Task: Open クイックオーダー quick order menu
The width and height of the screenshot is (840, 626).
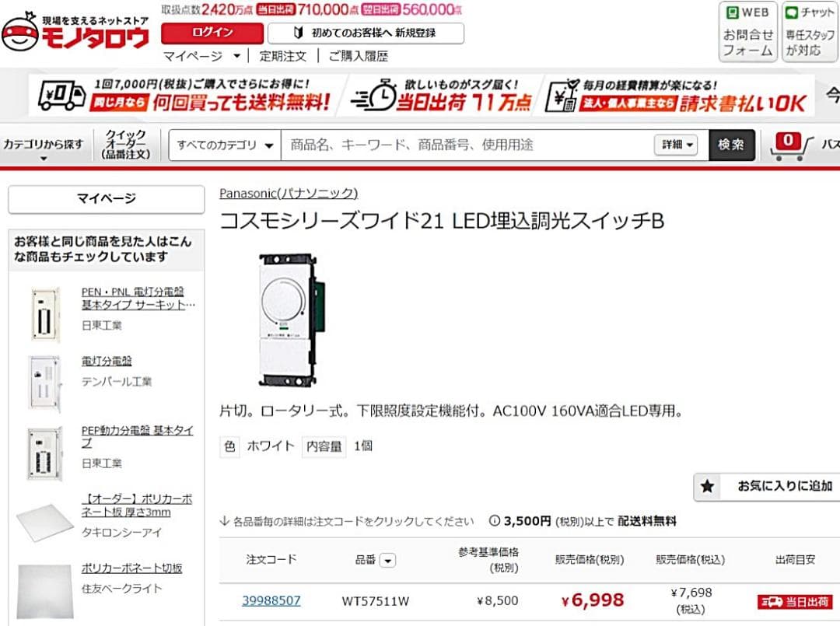Action: coord(126,145)
